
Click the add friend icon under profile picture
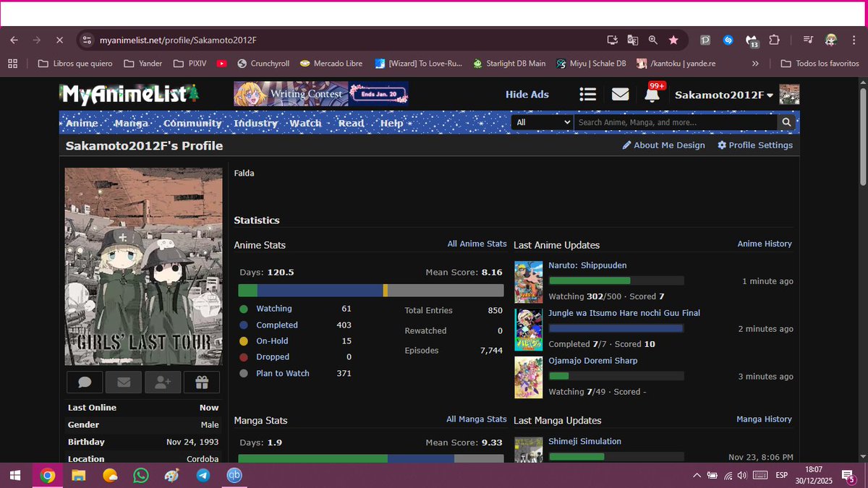[163, 382]
